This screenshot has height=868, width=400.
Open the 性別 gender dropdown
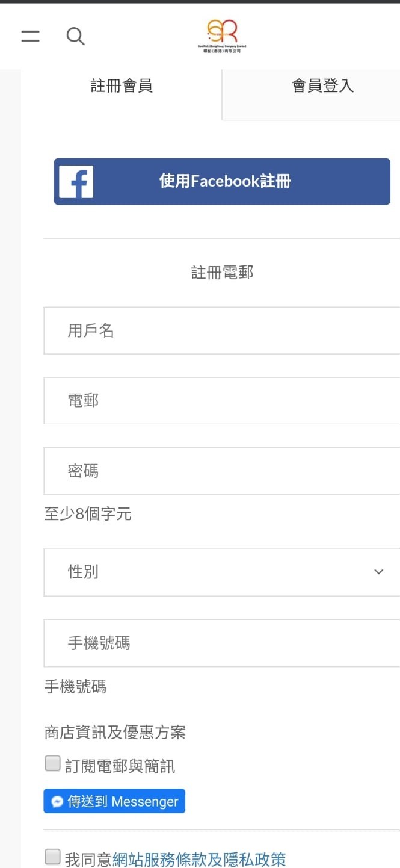(222, 572)
